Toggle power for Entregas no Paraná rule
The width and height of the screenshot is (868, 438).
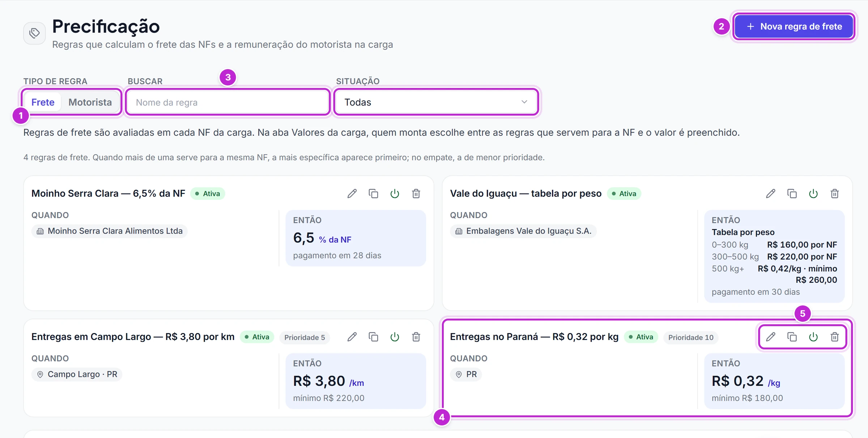coord(813,337)
